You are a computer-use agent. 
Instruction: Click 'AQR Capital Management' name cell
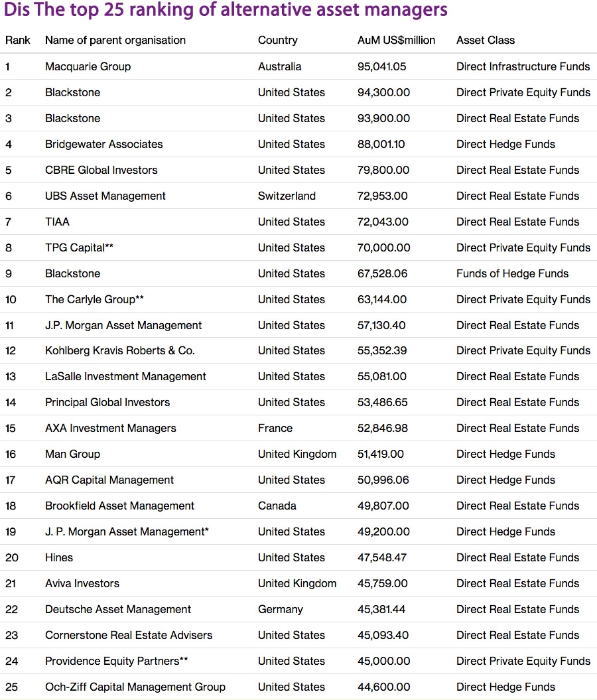point(109,480)
